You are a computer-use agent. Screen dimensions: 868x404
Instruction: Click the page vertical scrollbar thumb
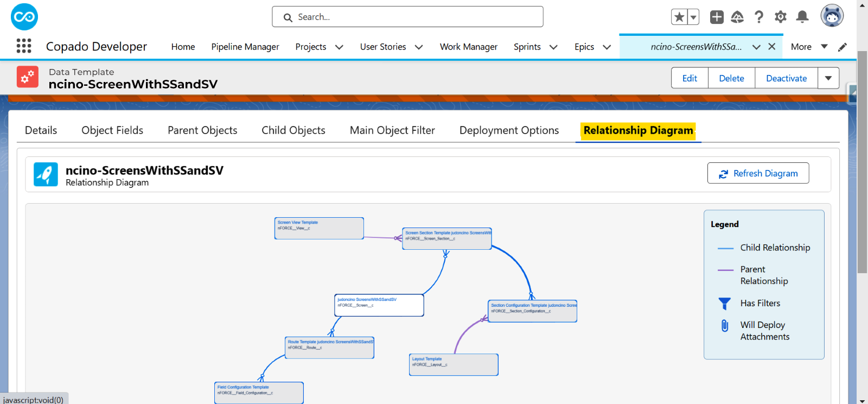point(862,162)
